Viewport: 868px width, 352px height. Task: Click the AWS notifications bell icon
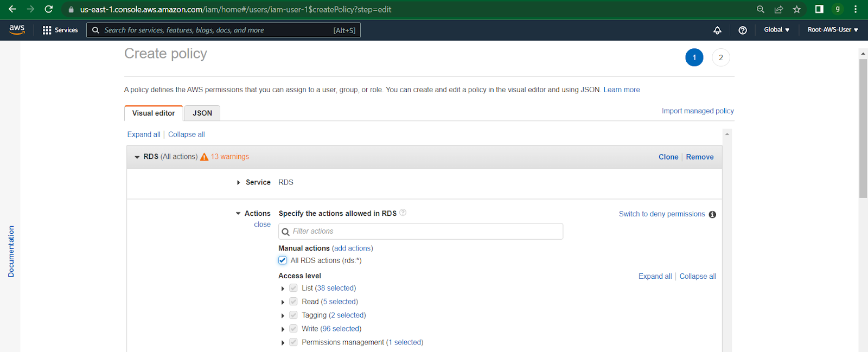pyautogui.click(x=717, y=30)
